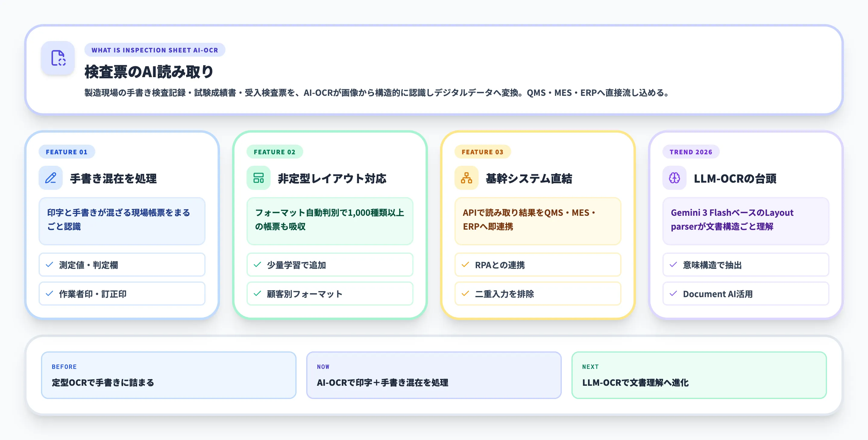Click the purple checkmark beside 意味構造で抽出
This screenshot has width=868, height=440.
click(674, 265)
